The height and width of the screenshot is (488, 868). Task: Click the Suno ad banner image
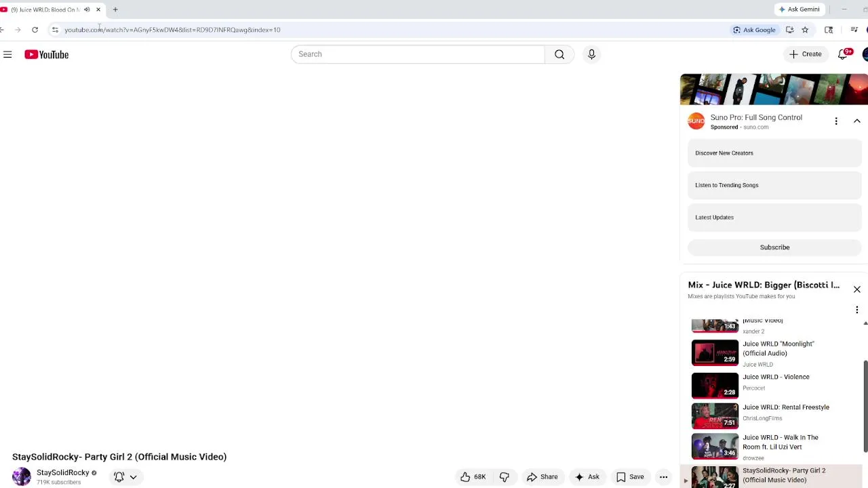click(x=774, y=89)
